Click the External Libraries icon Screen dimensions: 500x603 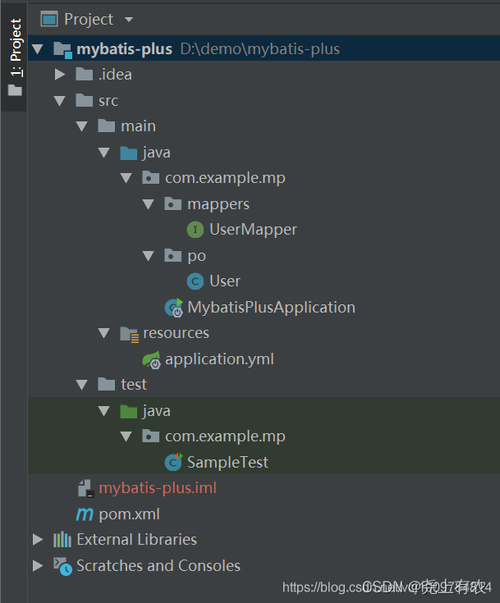62,540
